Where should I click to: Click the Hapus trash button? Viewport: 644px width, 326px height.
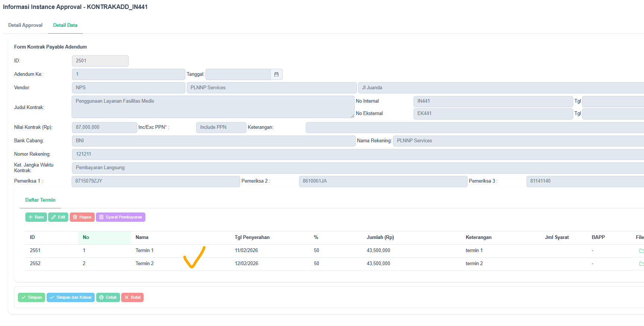tap(82, 217)
